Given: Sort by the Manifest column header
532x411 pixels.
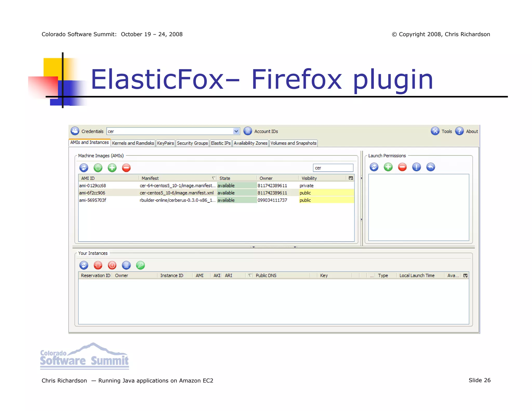Looking at the screenshot, I should click(x=177, y=178).
